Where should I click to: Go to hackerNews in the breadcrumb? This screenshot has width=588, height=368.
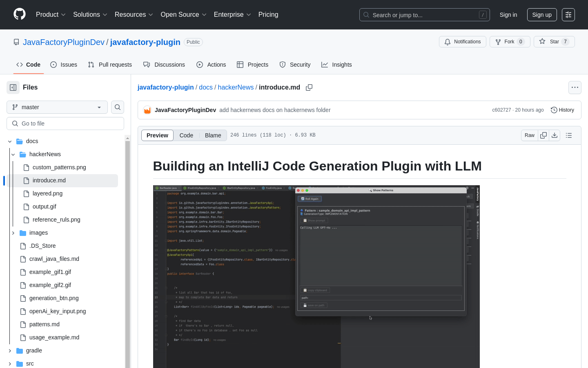pyautogui.click(x=236, y=88)
